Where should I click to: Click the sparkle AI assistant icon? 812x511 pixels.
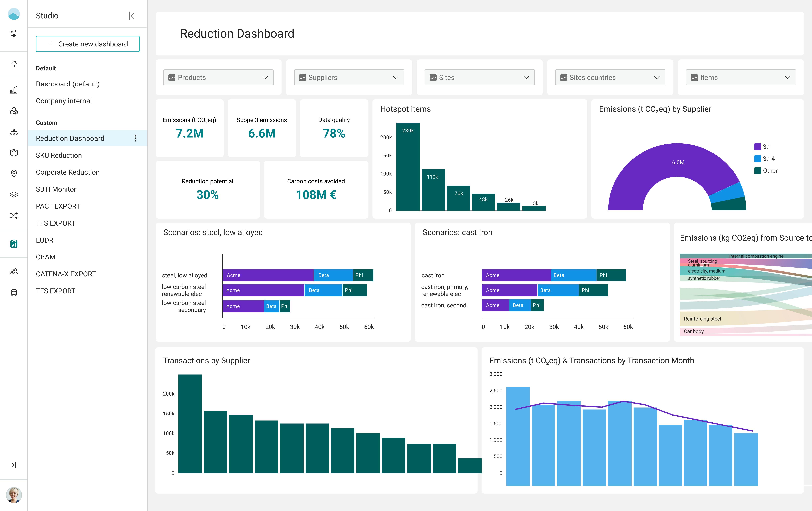(x=13, y=34)
